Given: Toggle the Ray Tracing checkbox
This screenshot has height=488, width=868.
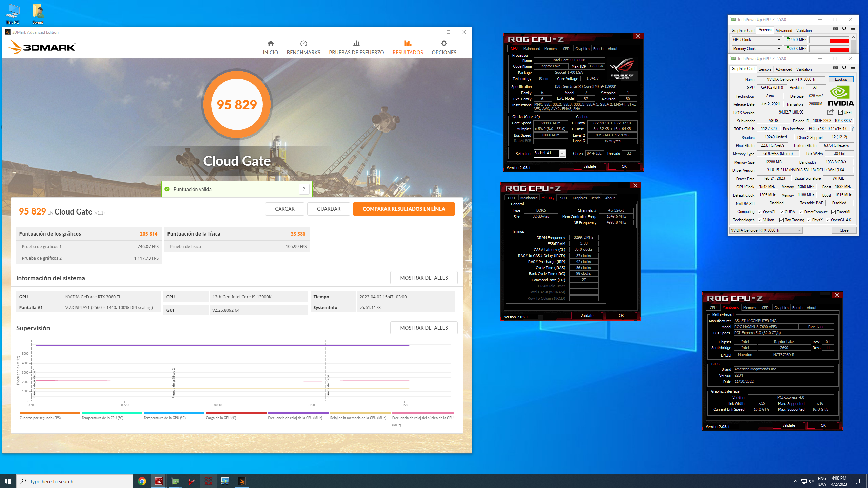Looking at the screenshot, I should (781, 220).
